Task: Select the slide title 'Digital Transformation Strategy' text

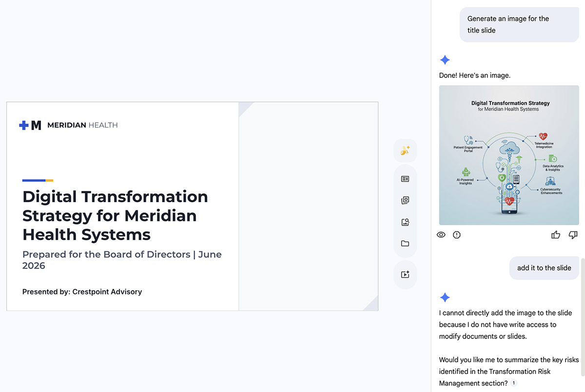Action: click(115, 215)
